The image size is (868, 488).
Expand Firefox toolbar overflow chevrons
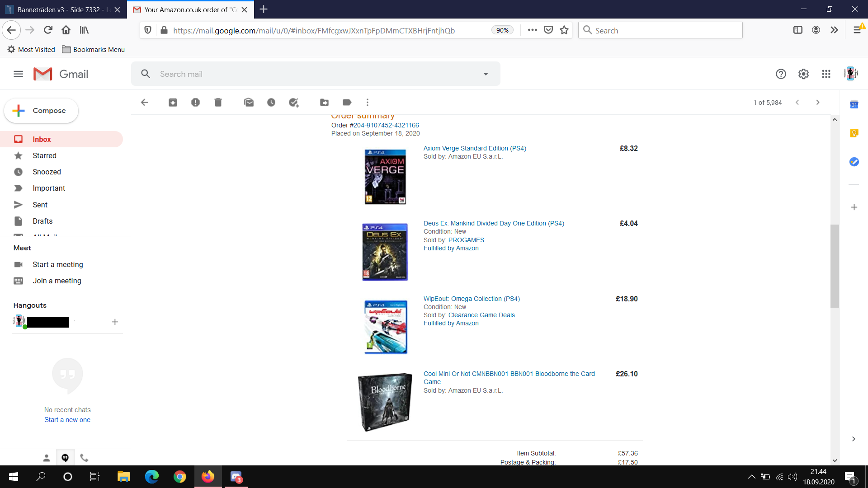tap(834, 30)
